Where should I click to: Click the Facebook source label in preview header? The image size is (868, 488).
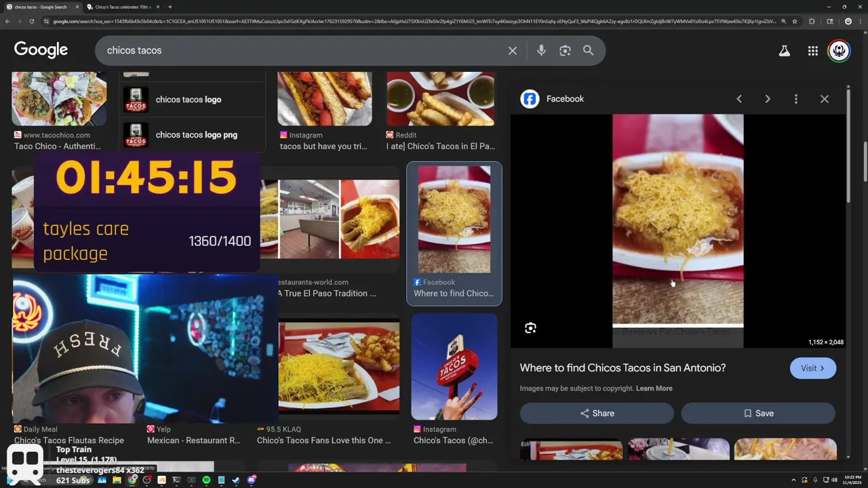pos(565,99)
